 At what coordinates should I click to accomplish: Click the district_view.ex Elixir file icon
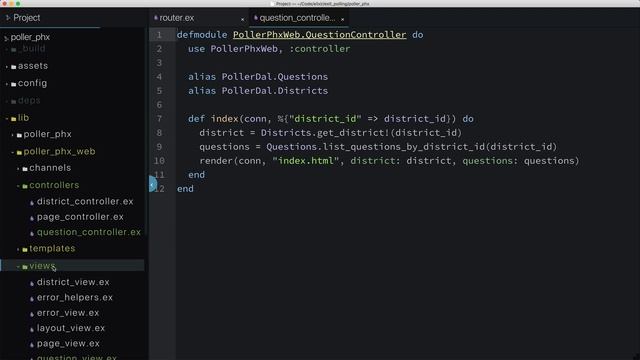[32, 283]
